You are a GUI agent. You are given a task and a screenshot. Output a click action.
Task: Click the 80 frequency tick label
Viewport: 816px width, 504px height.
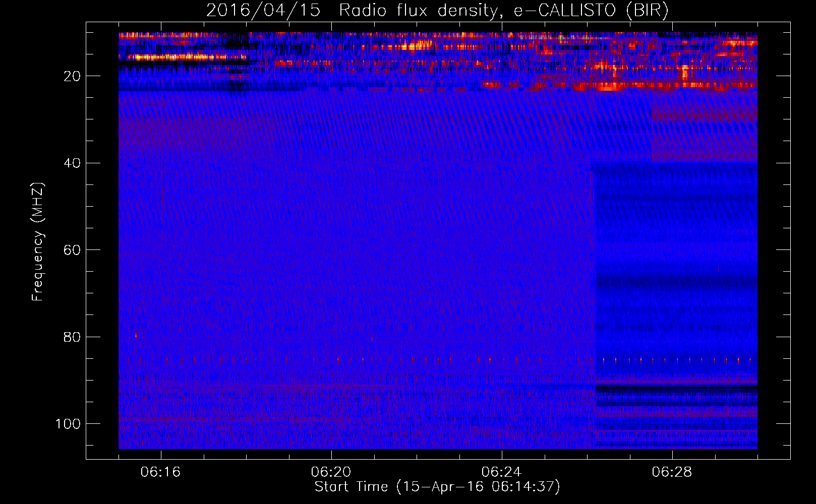(x=72, y=337)
